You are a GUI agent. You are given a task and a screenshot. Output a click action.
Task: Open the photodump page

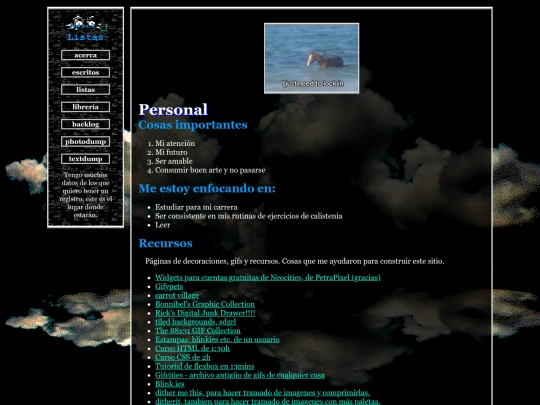pyautogui.click(x=85, y=142)
